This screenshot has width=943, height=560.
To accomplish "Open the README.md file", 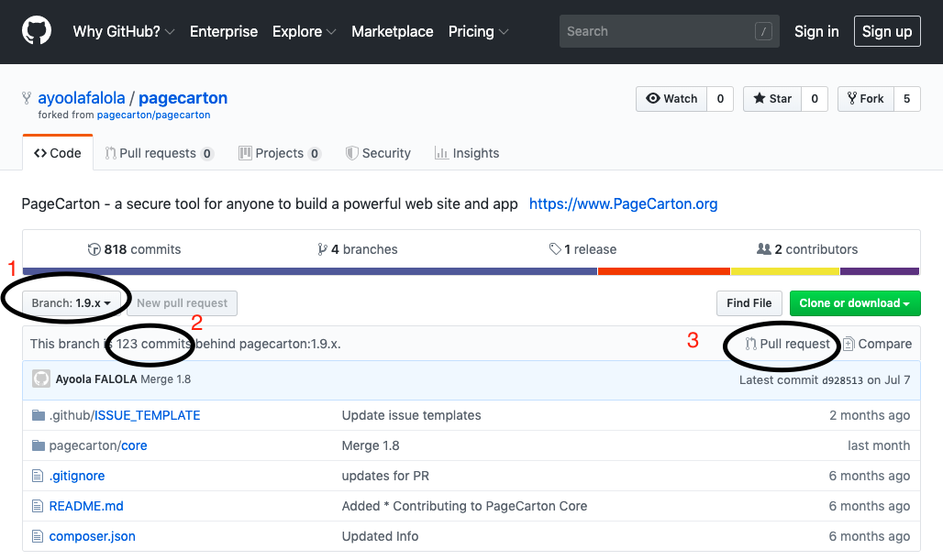I will coord(86,506).
